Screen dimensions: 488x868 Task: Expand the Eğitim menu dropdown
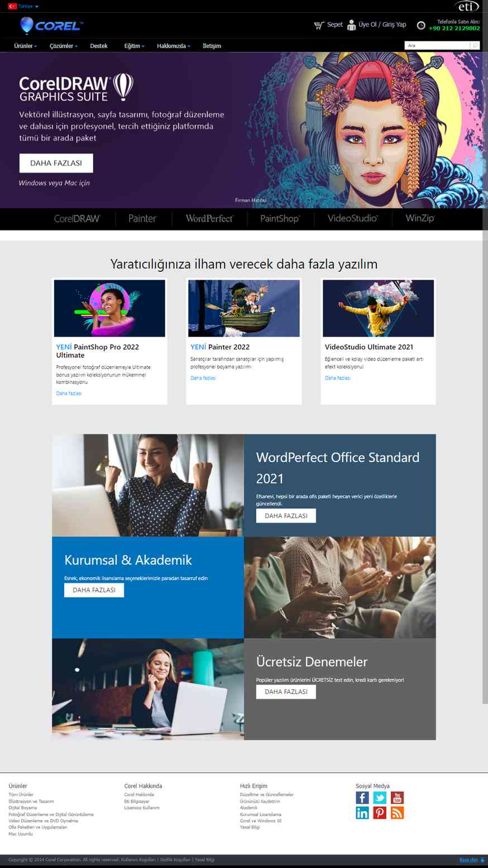134,46
